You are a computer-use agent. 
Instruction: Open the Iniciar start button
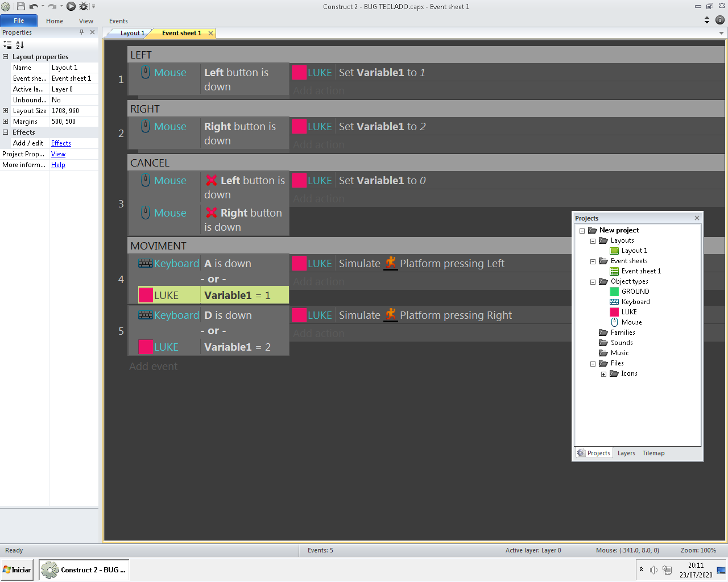coord(17,569)
